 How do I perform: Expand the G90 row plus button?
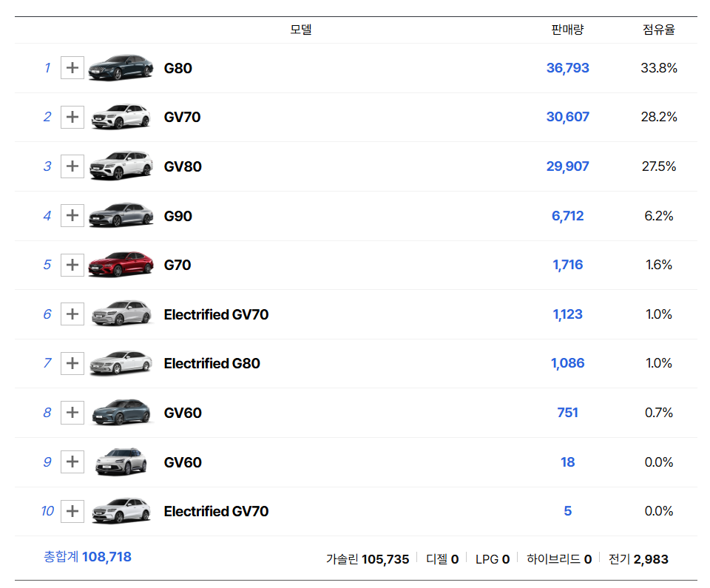(72, 216)
